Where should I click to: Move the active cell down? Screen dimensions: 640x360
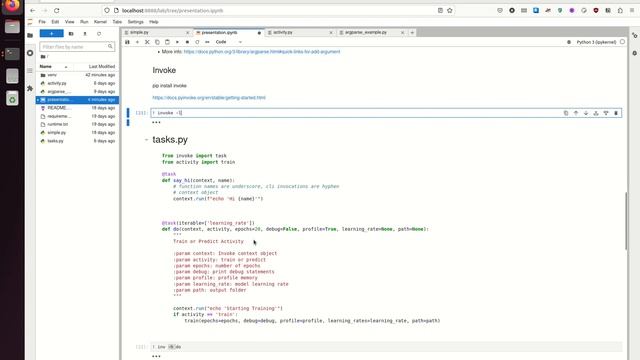point(586,113)
